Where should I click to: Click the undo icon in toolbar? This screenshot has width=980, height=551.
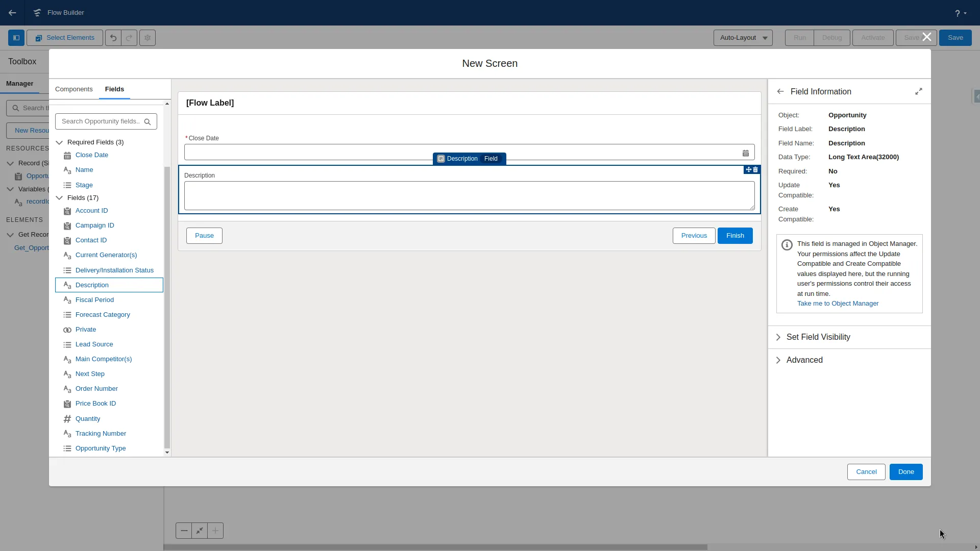coord(113,37)
